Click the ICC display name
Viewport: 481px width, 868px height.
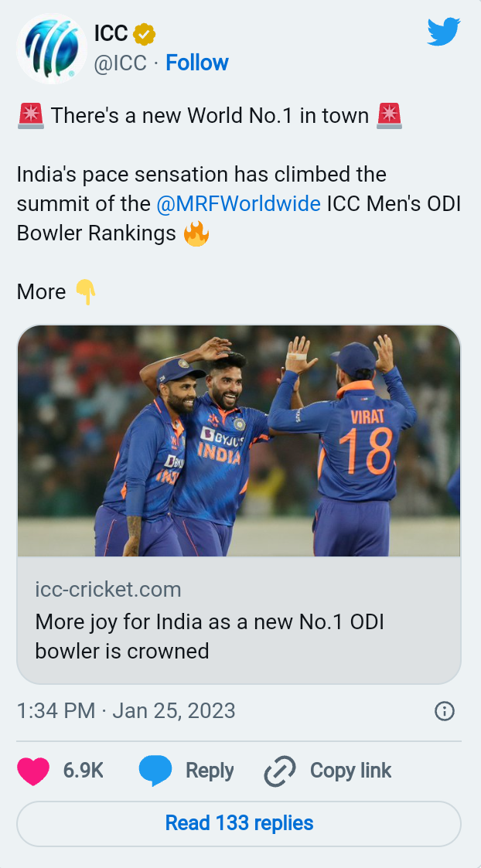click(x=111, y=33)
